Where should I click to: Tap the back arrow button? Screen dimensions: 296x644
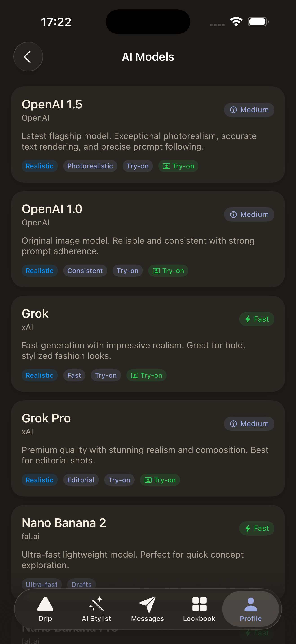28,57
